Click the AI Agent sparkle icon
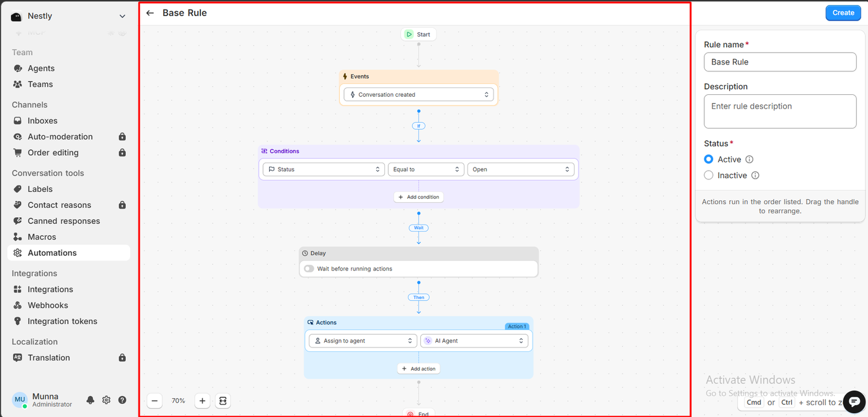This screenshot has height=417, width=868. pyautogui.click(x=428, y=341)
